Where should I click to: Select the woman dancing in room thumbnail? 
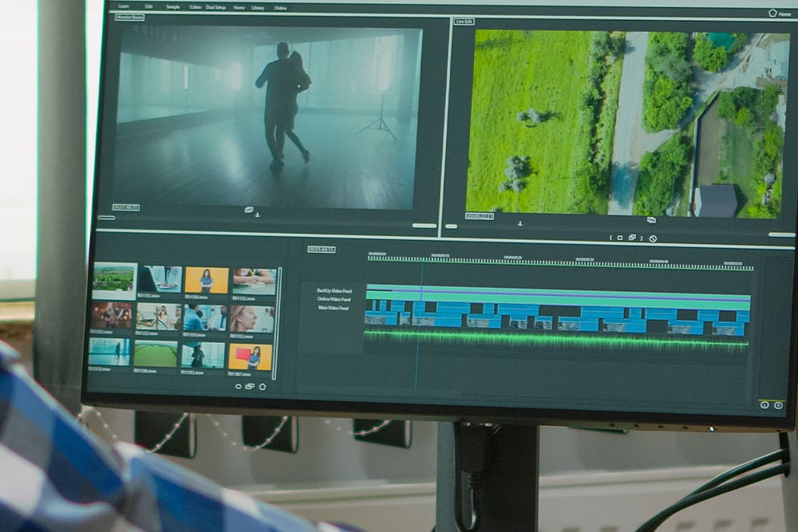pos(158,317)
